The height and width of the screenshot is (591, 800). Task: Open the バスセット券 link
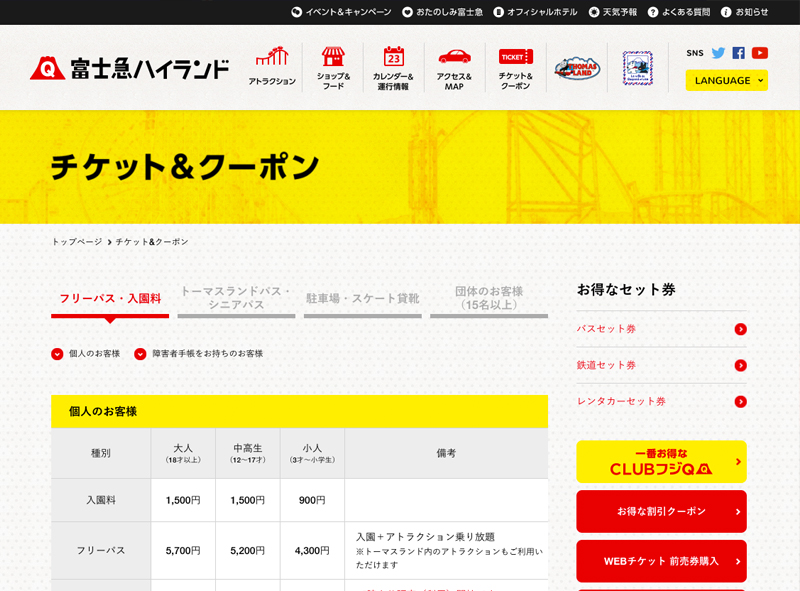661,329
